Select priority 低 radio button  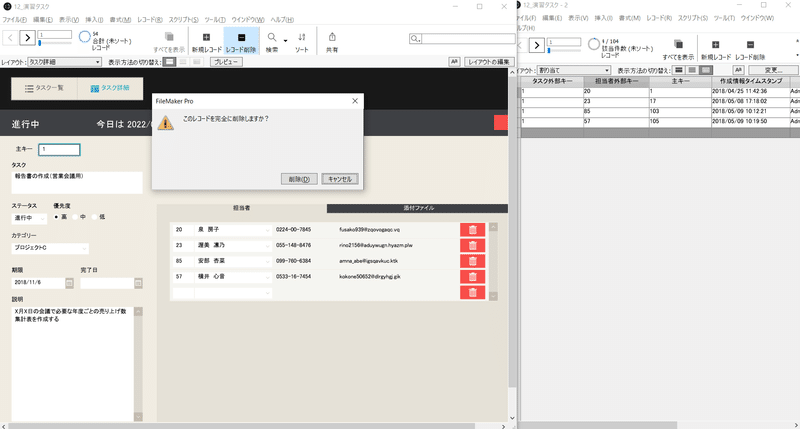point(94,217)
